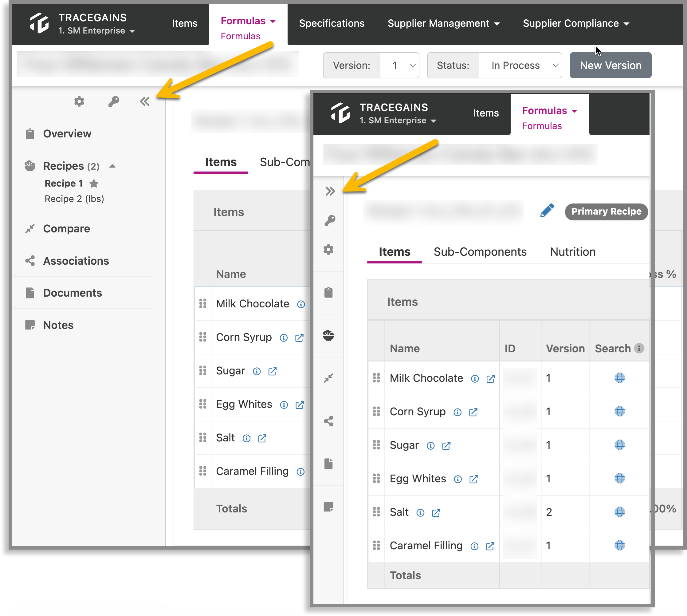Click the Formulas sub-link under Formulas in back window
This screenshot has height=616, width=687.
240,36
